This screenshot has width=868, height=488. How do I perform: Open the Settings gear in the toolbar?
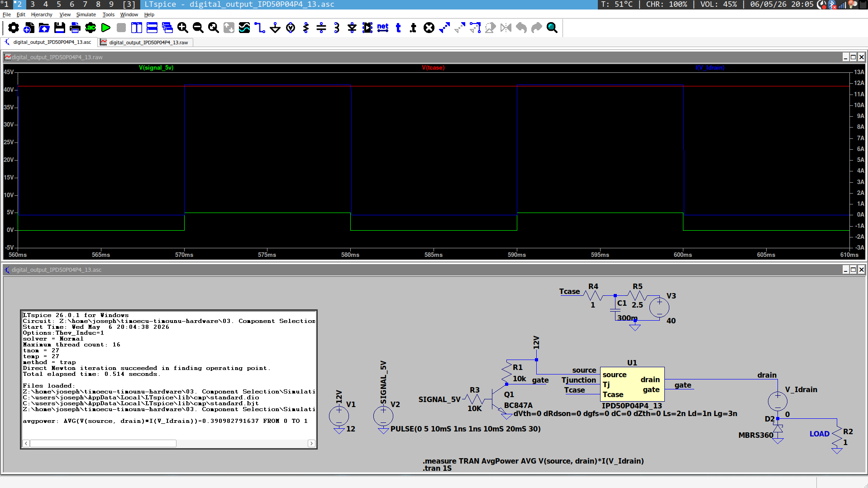click(14, 28)
